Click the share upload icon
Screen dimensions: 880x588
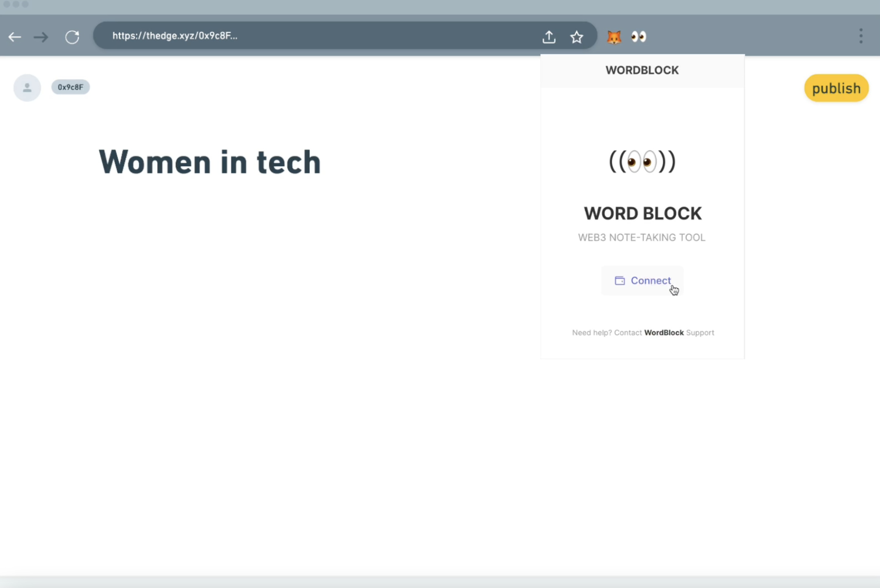tap(549, 37)
